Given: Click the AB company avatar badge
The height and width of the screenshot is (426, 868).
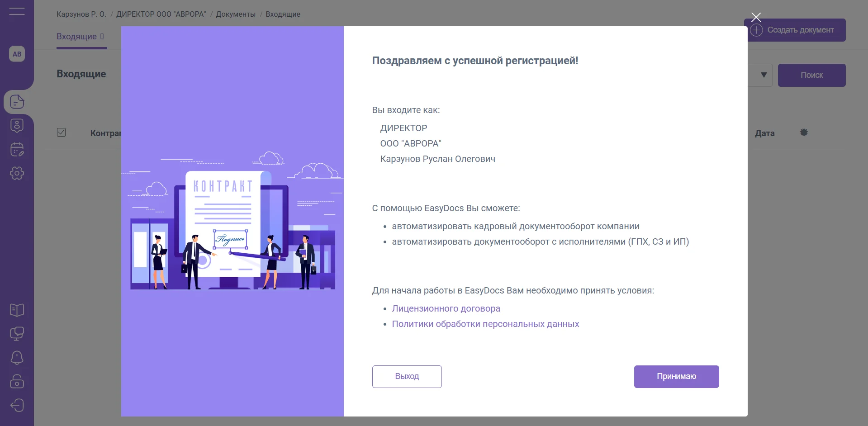Looking at the screenshot, I should click(17, 54).
